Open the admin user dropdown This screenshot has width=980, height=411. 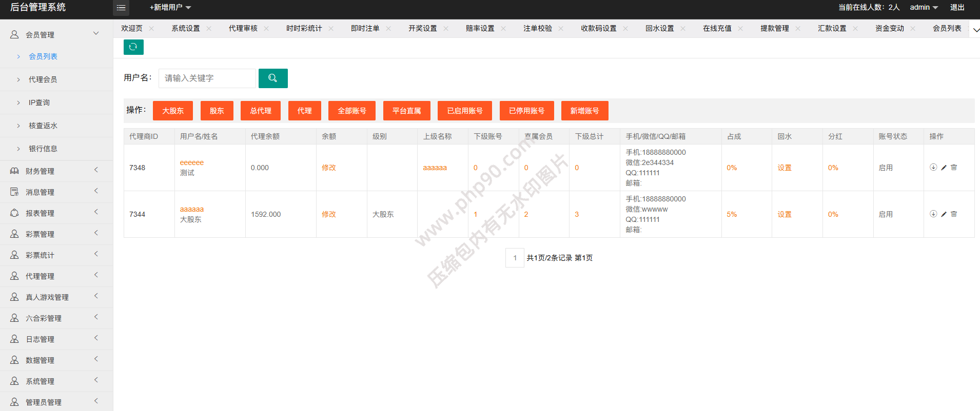click(924, 8)
